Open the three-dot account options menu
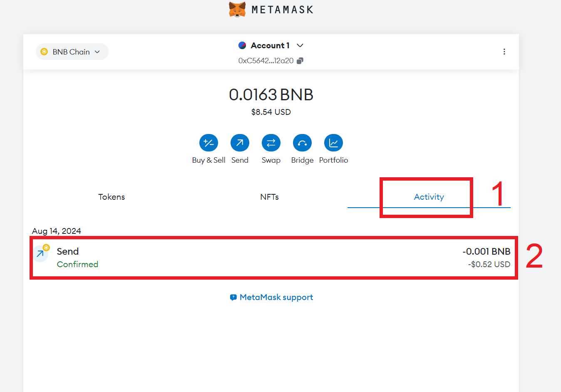Image resolution: width=561 pixels, height=392 pixels. coord(504,52)
